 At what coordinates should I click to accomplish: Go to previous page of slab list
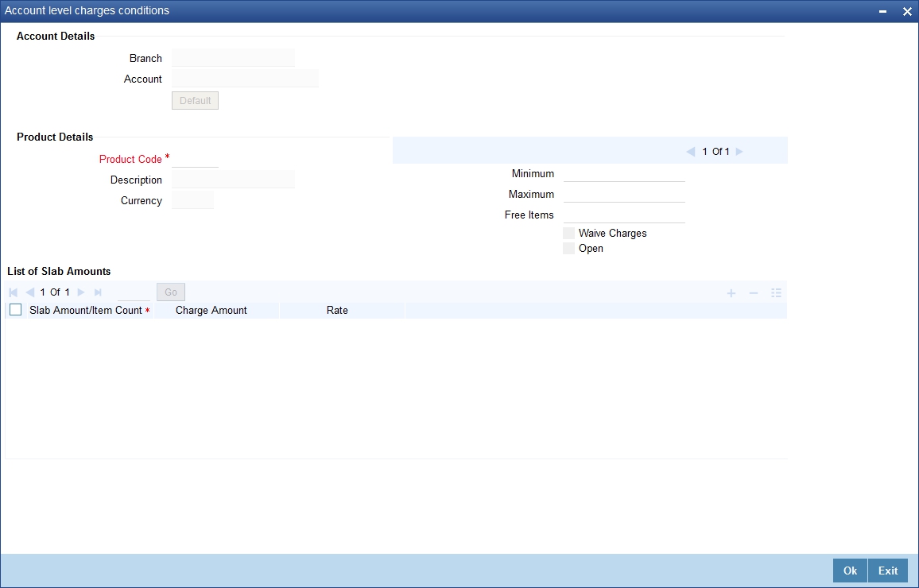click(30, 292)
